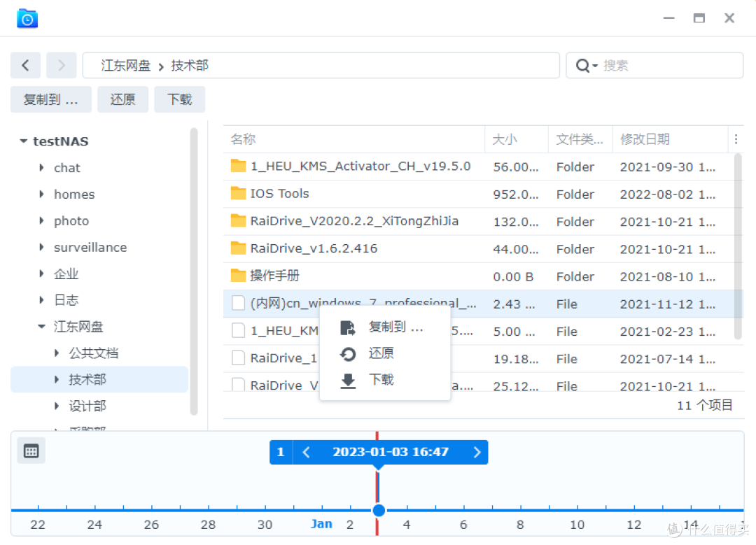
Task: Jump to previous backup version arrow
Action: [306, 452]
